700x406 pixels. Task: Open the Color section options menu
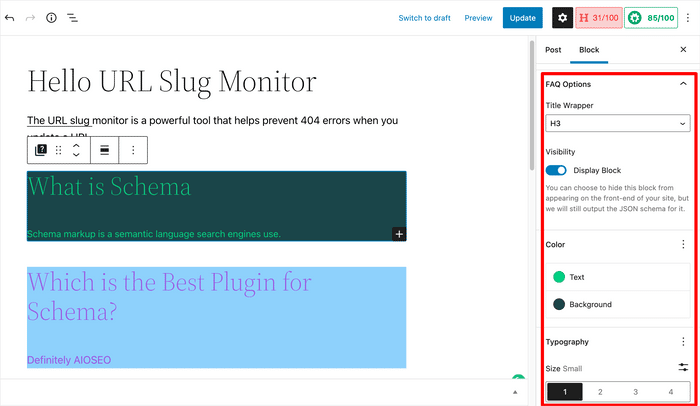683,244
